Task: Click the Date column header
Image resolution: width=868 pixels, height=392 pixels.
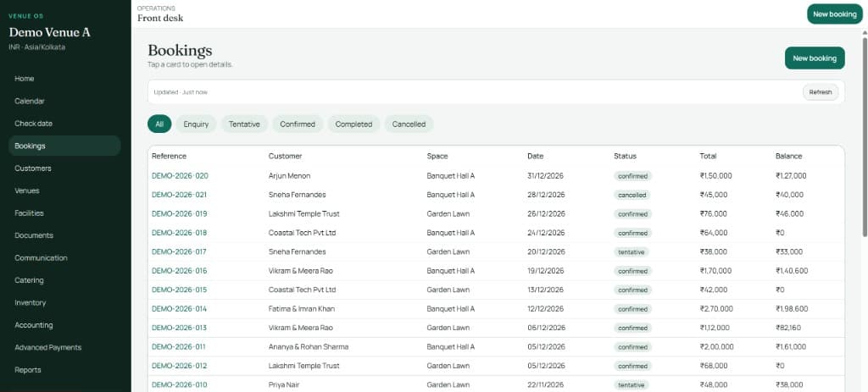Action: [536, 156]
